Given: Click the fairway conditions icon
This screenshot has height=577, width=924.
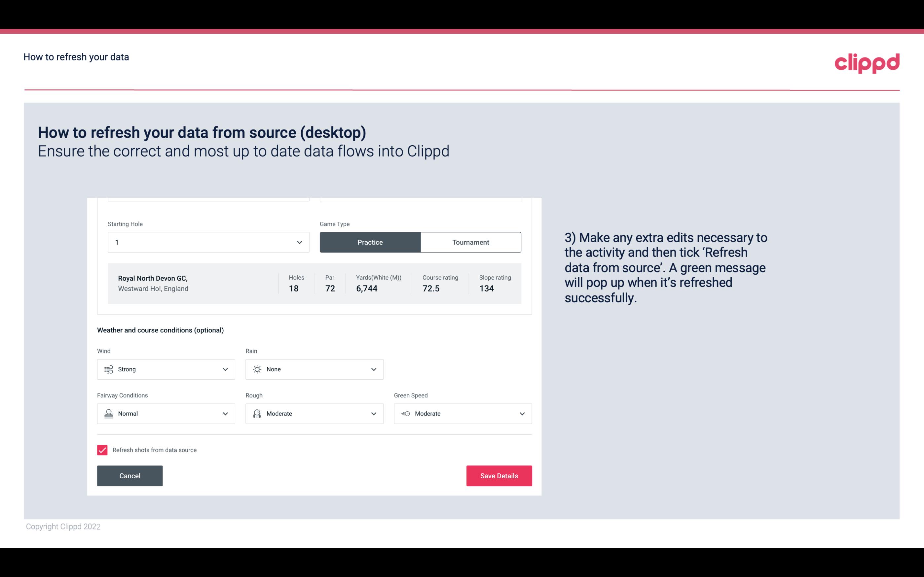Looking at the screenshot, I should pos(108,414).
